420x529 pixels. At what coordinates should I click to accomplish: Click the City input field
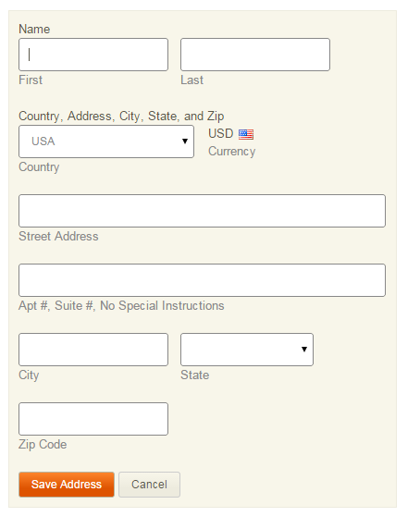93,350
